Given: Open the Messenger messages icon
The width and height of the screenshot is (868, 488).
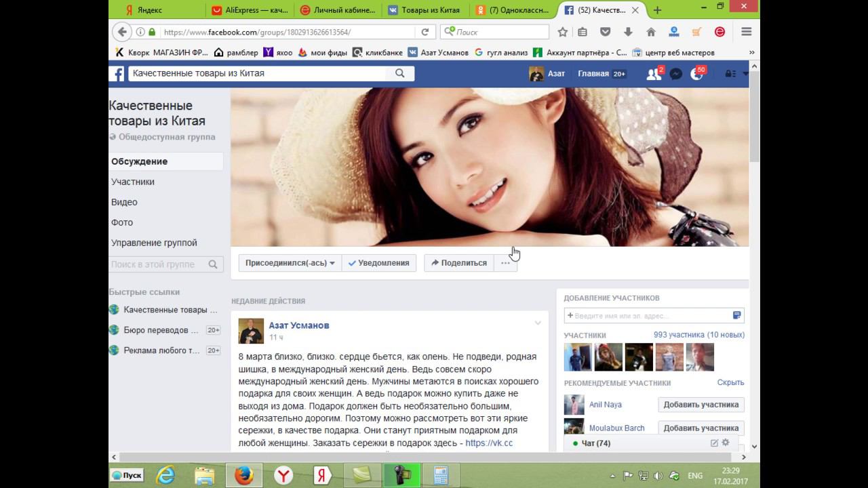Looking at the screenshot, I should coord(675,74).
